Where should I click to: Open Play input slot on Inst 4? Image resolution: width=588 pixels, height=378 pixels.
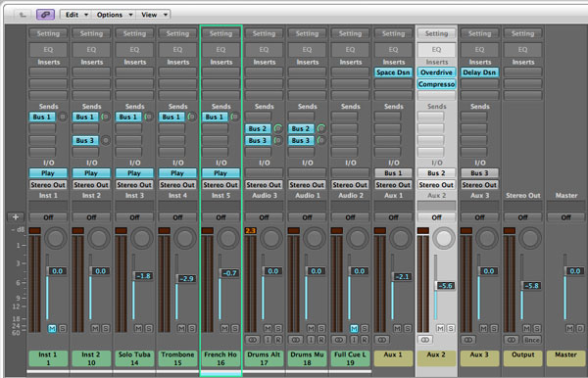[x=177, y=173]
